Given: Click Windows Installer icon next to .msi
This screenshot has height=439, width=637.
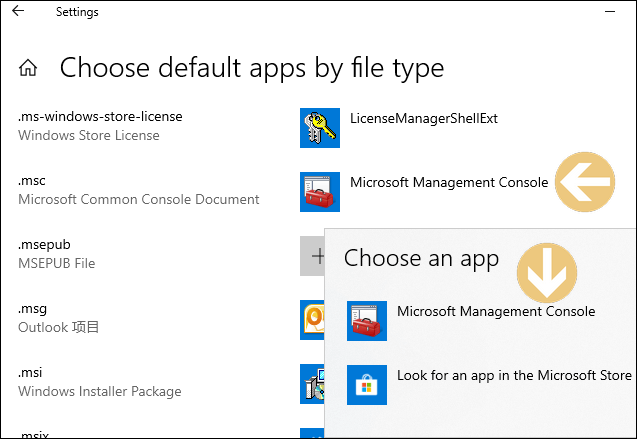Looking at the screenshot, I should coord(312,384).
